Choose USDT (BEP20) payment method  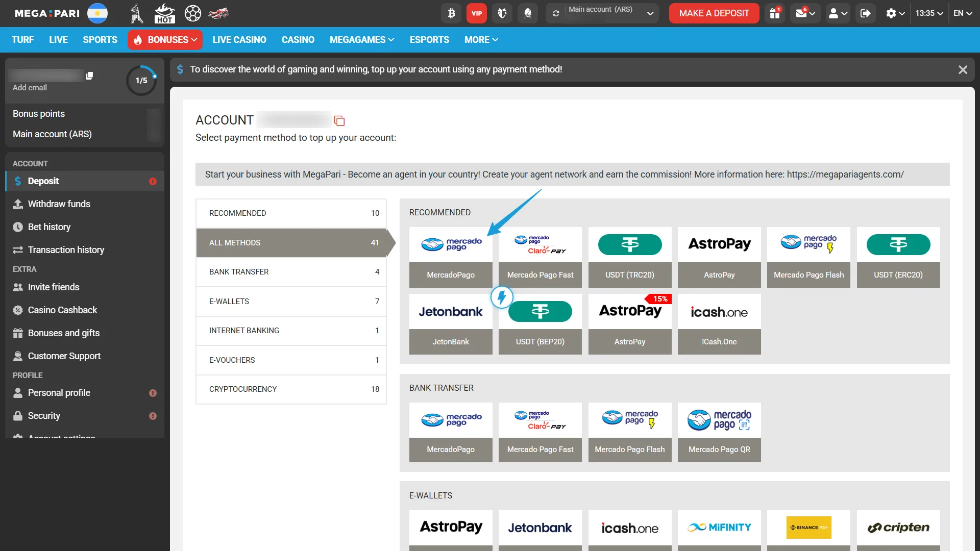tap(540, 324)
